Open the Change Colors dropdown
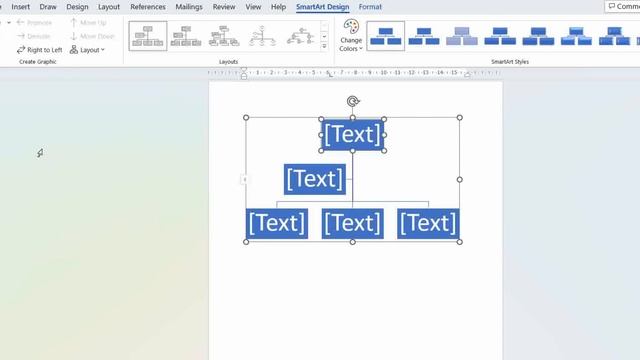Screen dimensions: 640x360 pyautogui.click(x=351, y=36)
